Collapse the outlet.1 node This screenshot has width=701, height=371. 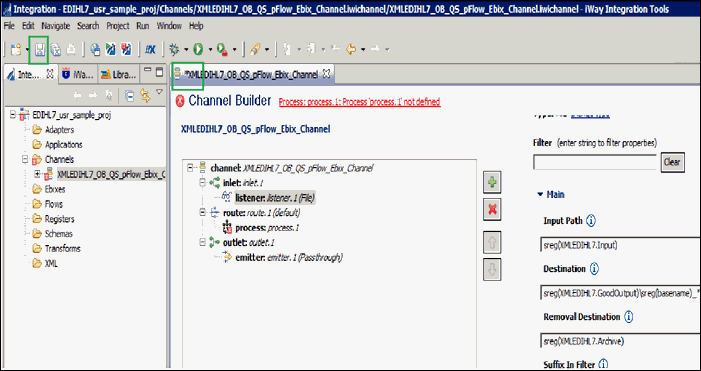203,243
